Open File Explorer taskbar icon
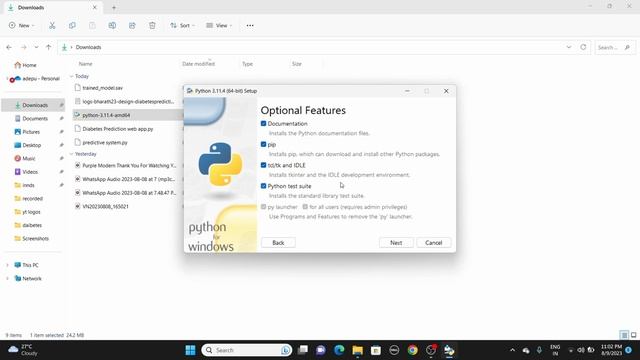This screenshot has height=360, width=640. 358,350
